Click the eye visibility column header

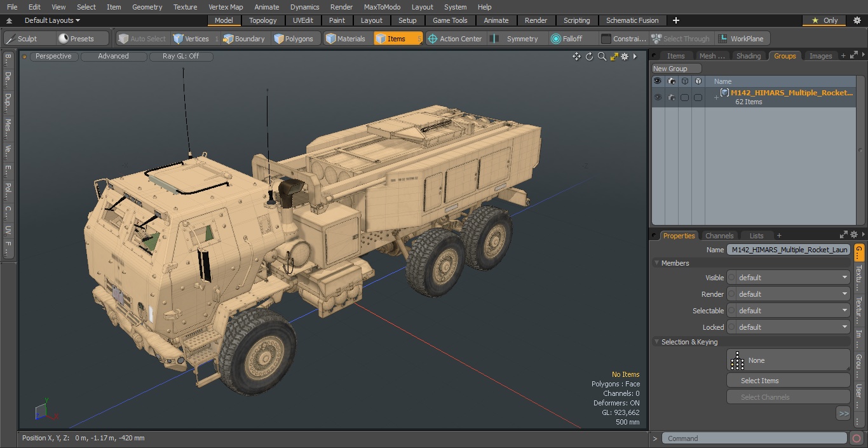tap(658, 81)
